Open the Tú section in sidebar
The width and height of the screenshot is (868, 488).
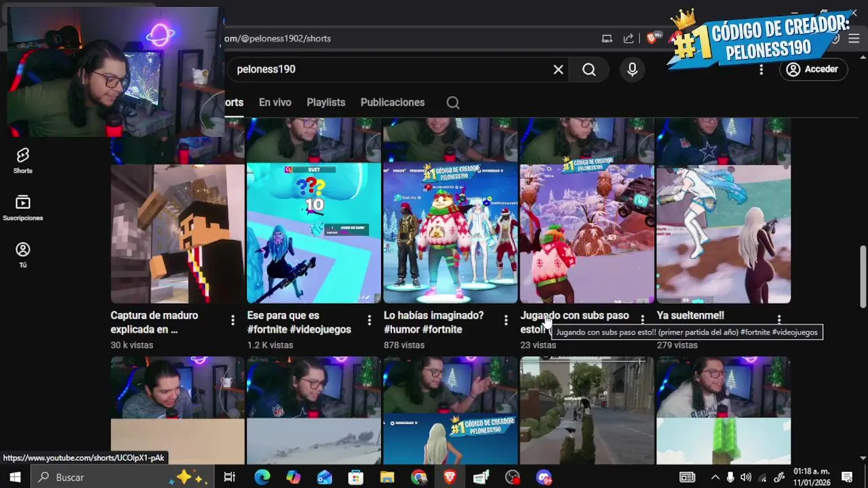coord(22,255)
